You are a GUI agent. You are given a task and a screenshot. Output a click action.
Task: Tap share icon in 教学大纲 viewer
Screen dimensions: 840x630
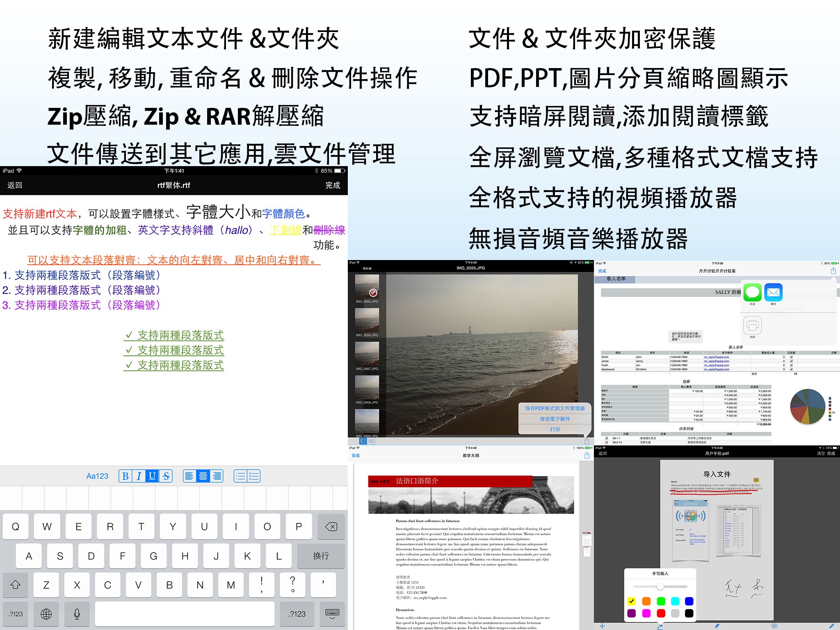(x=587, y=455)
